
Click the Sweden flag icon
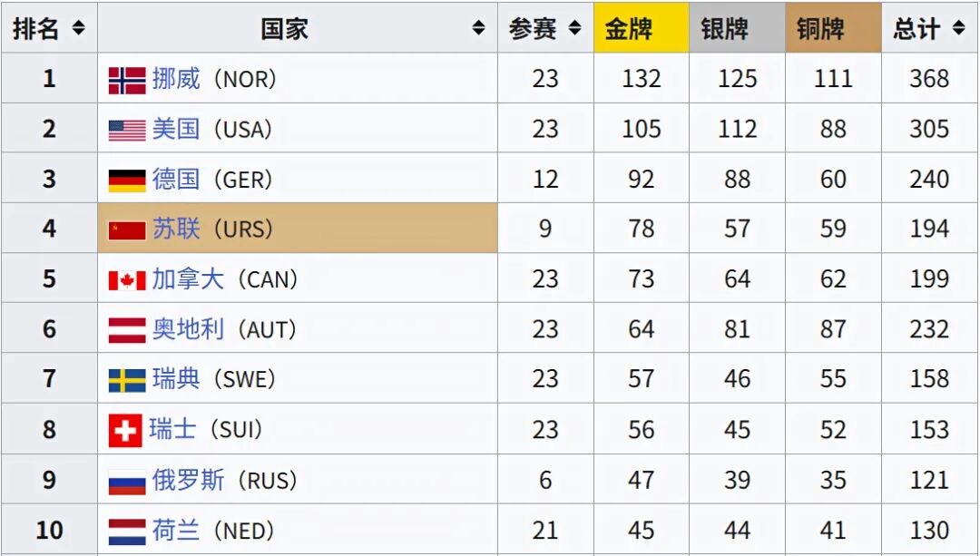(127, 379)
